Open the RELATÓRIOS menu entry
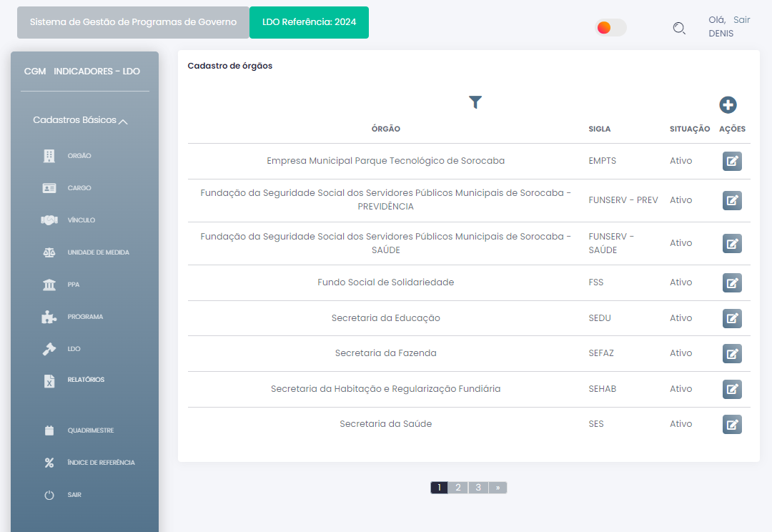This screenshot has width=772, height=532. 86,380
